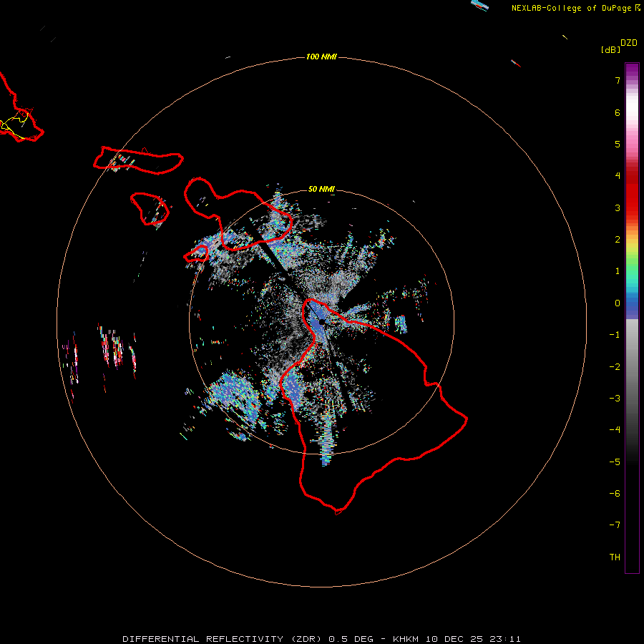The image size is (644, 644).
Task: Click the 3 value on color scale
Action: (618, 208)
